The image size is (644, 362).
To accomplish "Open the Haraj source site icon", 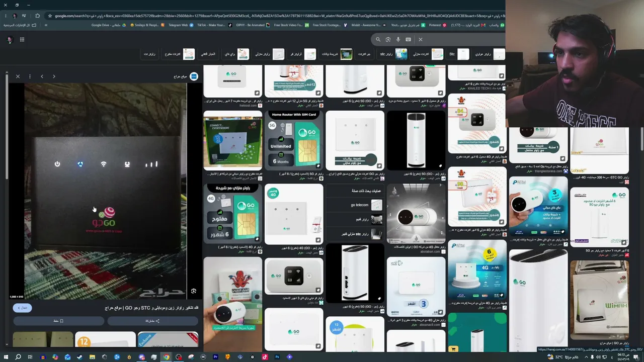I will [194, 76].
